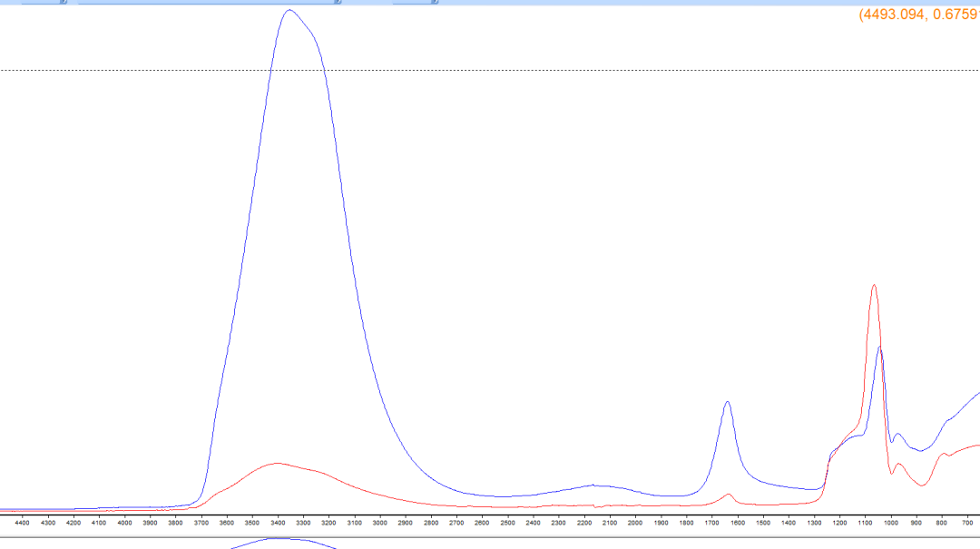Image resolution: width=980 pixels, height=549 pixels.
Task: Click the 2000 x-axis tick label
Action: click(635, 522)
